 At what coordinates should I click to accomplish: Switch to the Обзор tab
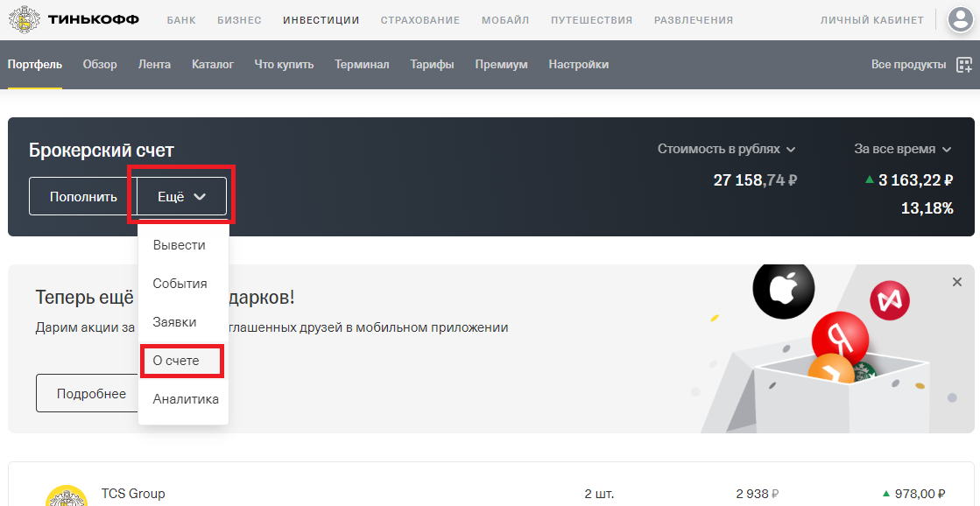pos(100,65)
